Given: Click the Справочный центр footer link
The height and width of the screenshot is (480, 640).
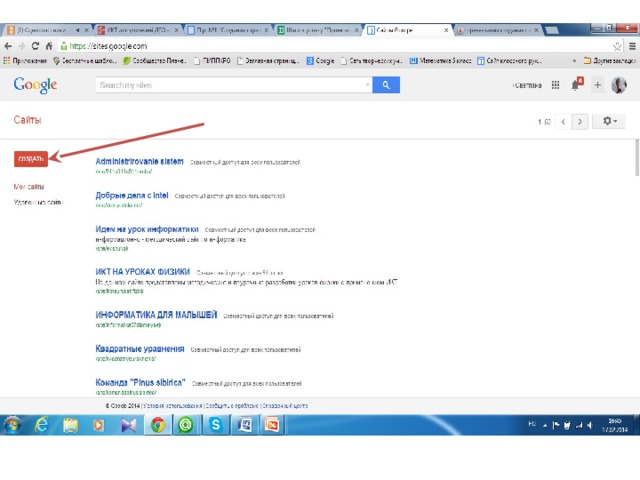Looking at the screenshot, I should pos(285,406).
